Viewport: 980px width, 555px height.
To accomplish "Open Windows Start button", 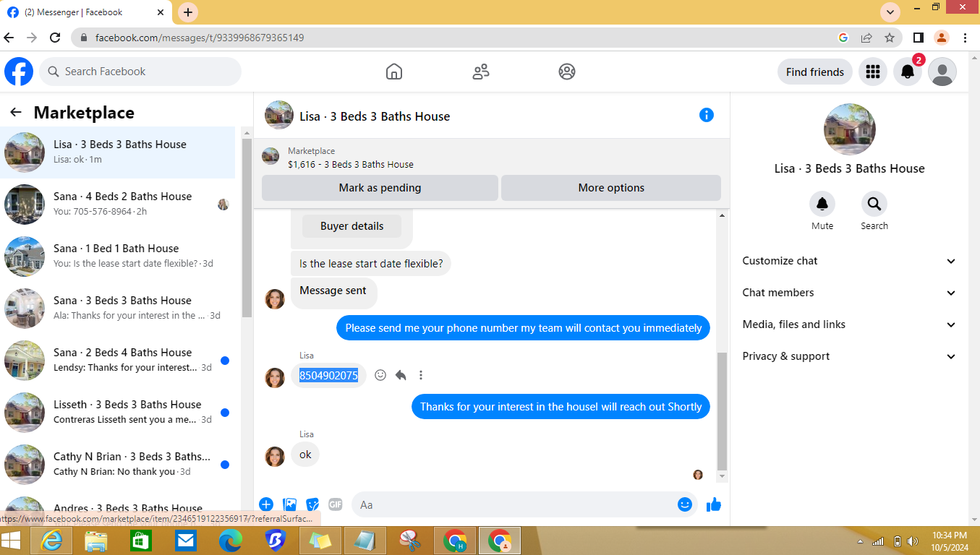I will (x=12, y=541).
